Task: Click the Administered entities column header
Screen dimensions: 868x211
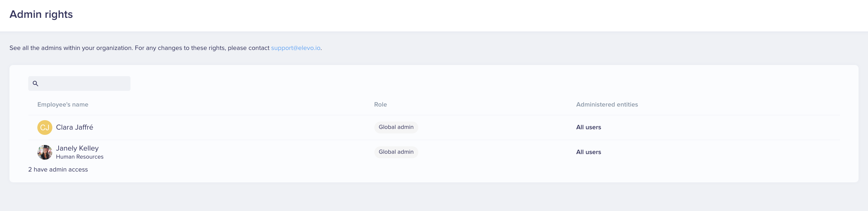Action: pyautogui.click(x=607, y=104)
